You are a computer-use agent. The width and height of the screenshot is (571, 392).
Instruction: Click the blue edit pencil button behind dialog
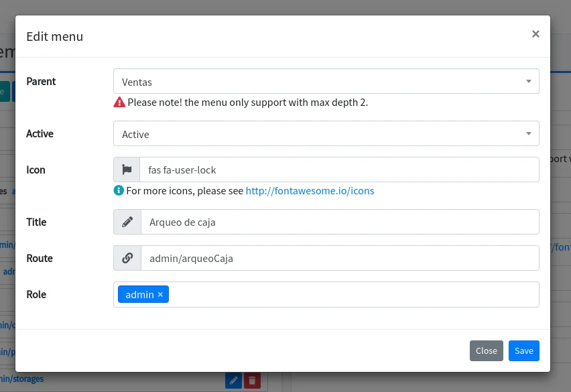[x=233, y=381]
